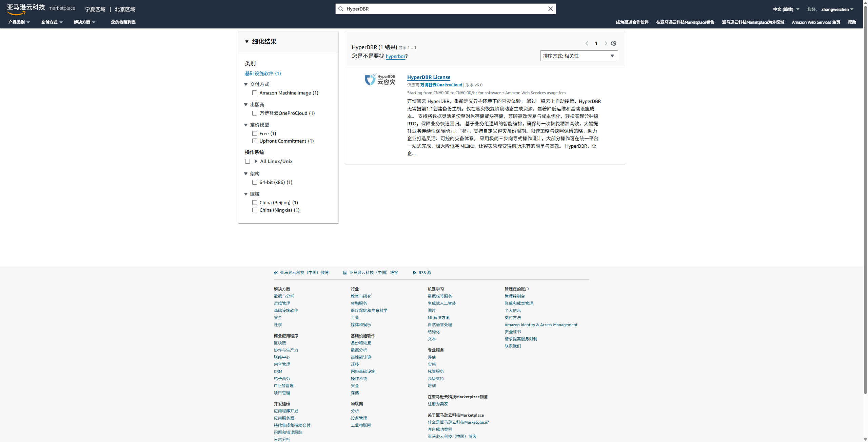Screen dimensions: 868x442
Task: Collapse the 出版商 filter section
Action: pyautogui.click(x=246, y=105)
